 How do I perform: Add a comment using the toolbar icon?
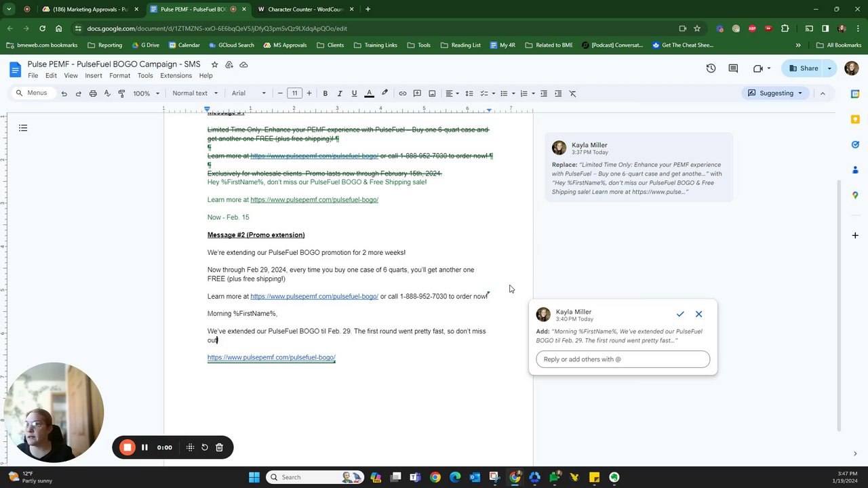pyautogui.click(x=417, y=94)
